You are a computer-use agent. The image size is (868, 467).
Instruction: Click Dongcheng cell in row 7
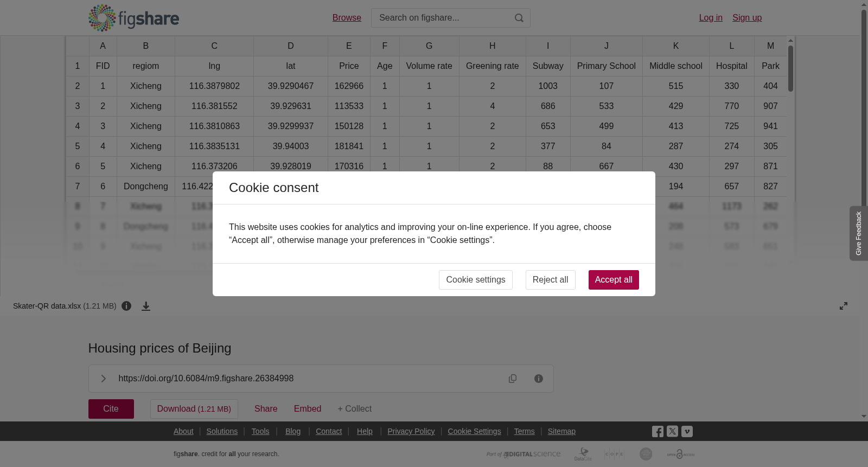pyautogui.click(x=146, y=187)
